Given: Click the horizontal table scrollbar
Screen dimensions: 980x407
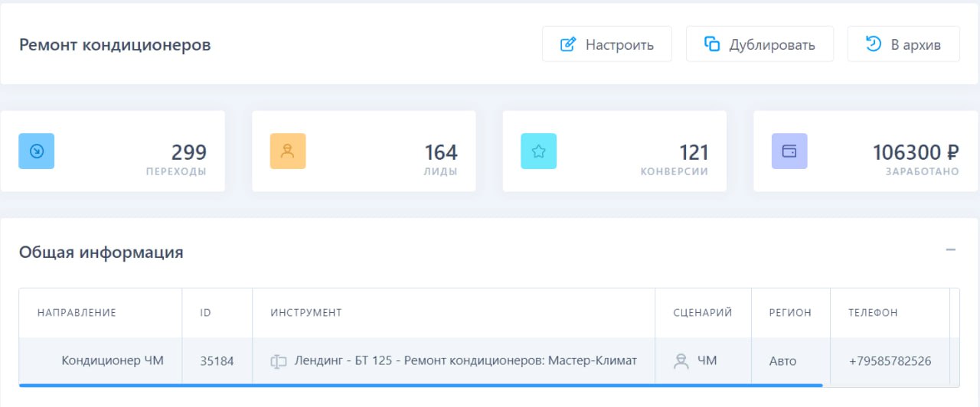Looking at the screenshot, I should tap(421, 386).
